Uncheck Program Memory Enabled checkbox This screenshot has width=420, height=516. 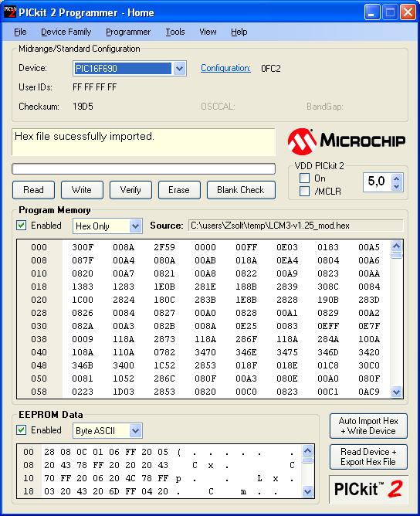pyautogui.click(x=22, y=226)
